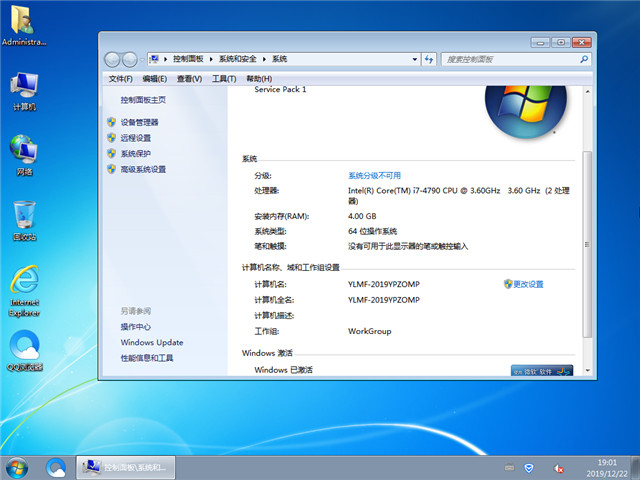Launch Internet Explorer from the desktop
Screen dimensions: 640x480
(x=24, y=291)
